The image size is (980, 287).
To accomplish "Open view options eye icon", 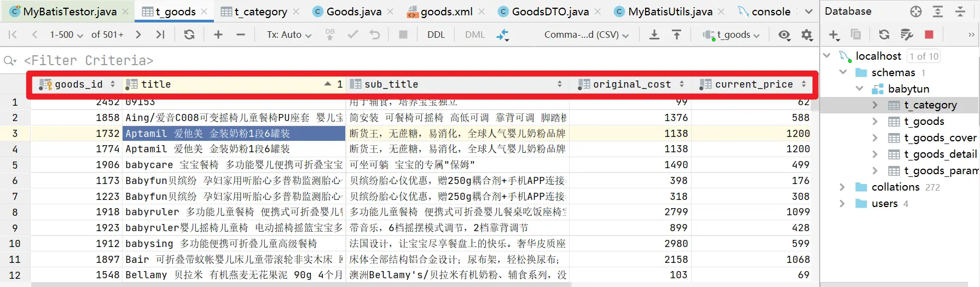I will pyautogui.click(x=784, y=35).
